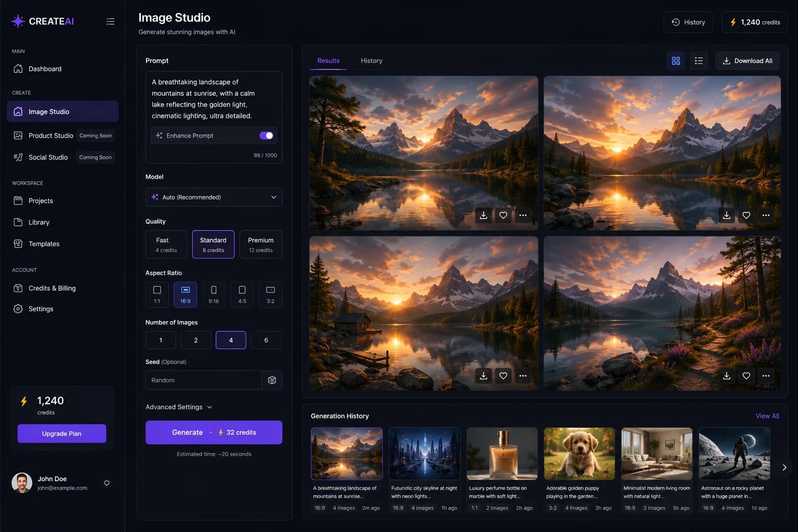Favorite the top-left result image
This screenshot has height=532, width=798.
[503, 215]
